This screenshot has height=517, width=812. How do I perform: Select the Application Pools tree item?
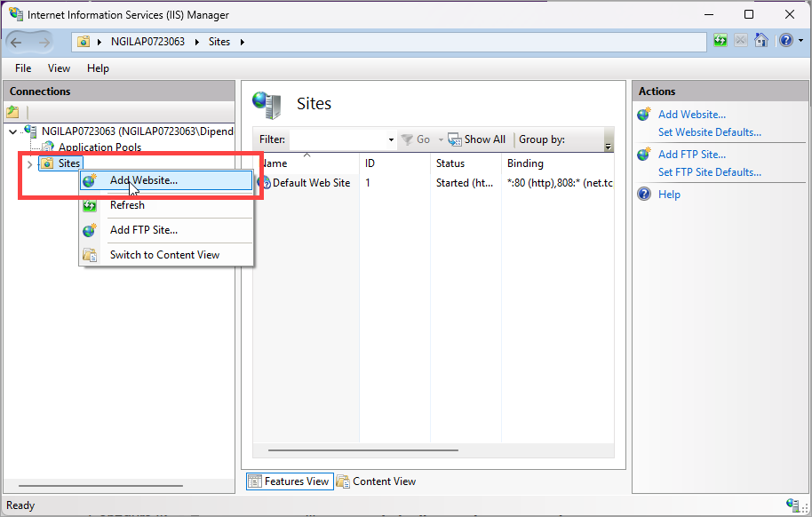pos(100,147)
